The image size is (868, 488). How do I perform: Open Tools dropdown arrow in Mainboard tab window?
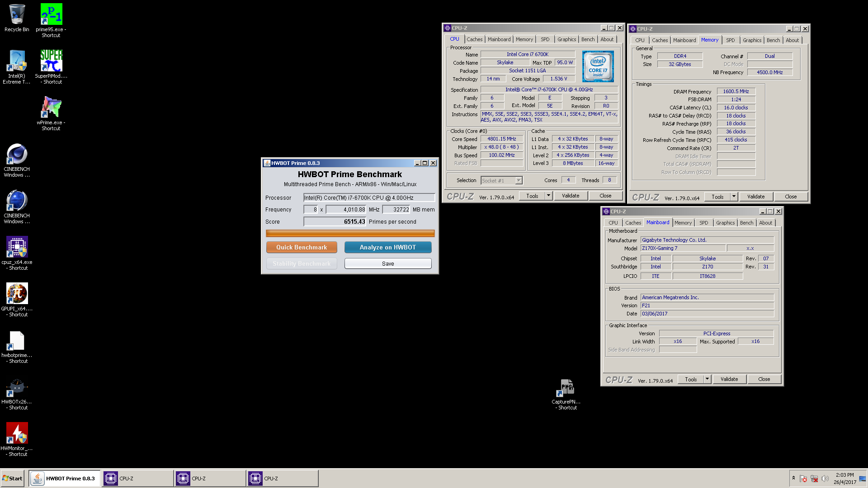pos(707,379)
